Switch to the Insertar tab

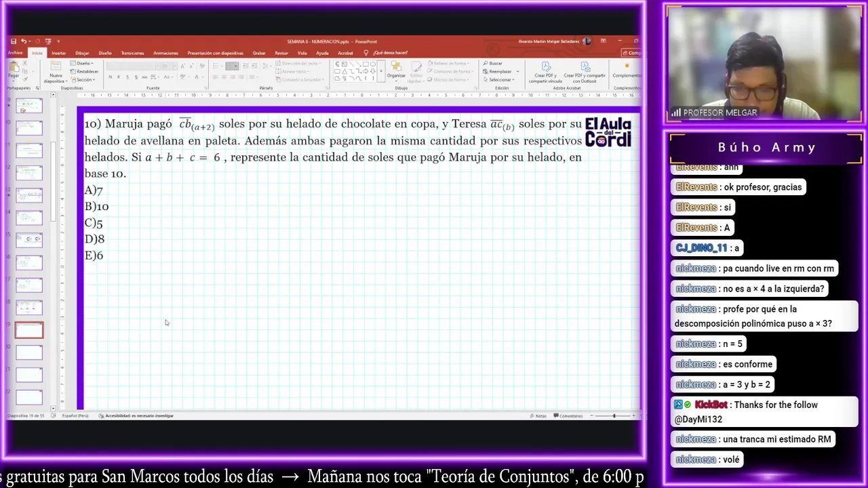click(x=59, y=53)
